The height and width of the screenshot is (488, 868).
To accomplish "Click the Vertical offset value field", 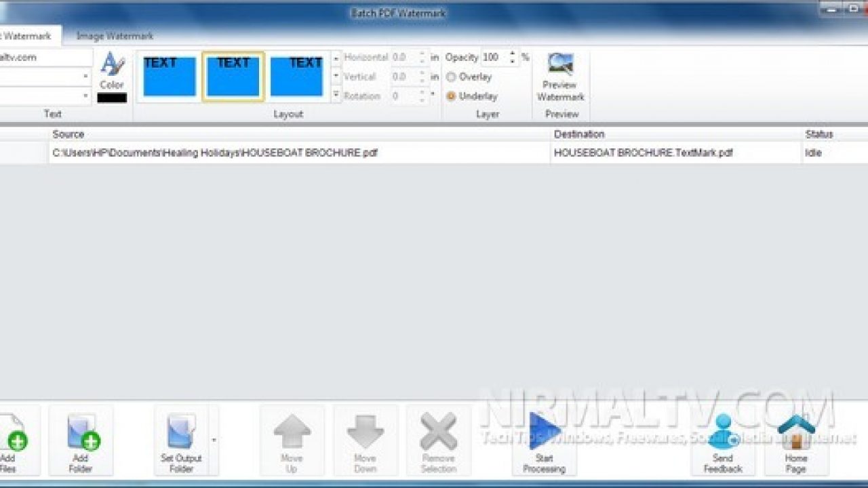I will tap(405, 77).
